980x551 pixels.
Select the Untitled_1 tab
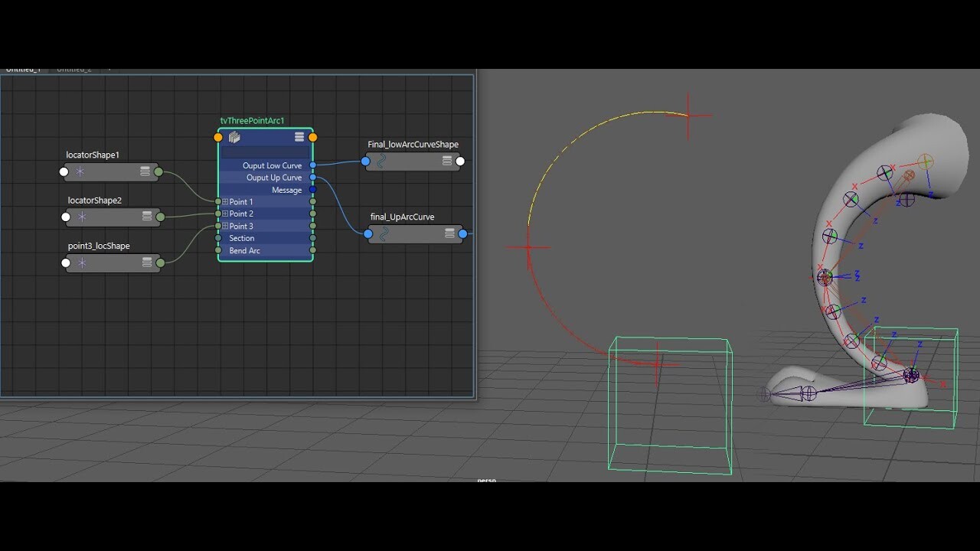[23, 68]
